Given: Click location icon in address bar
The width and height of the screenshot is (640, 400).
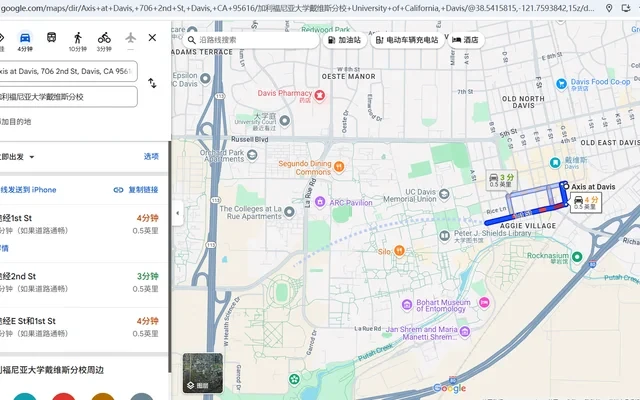Looking at the screenshot, I should click(609, 8).
